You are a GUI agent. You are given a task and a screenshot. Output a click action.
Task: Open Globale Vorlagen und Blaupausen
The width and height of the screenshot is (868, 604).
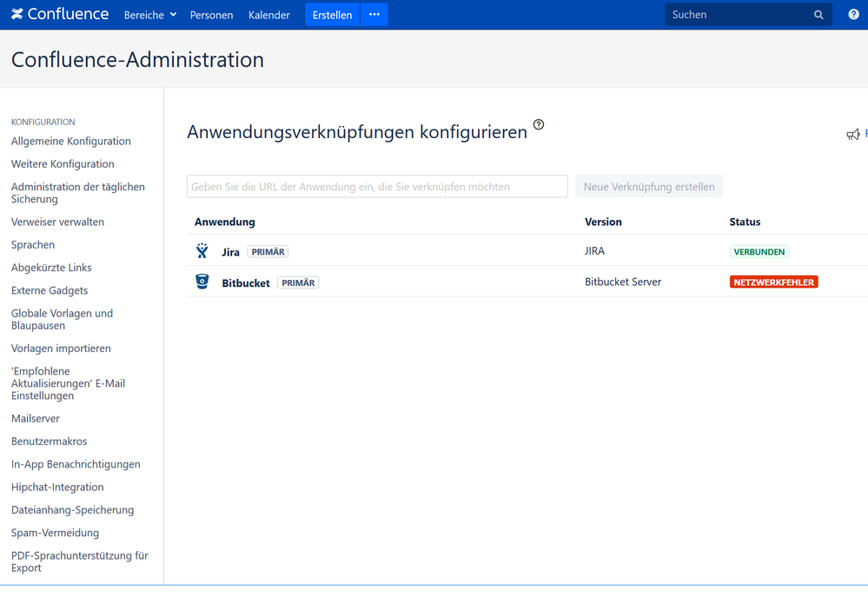[62, 320]
